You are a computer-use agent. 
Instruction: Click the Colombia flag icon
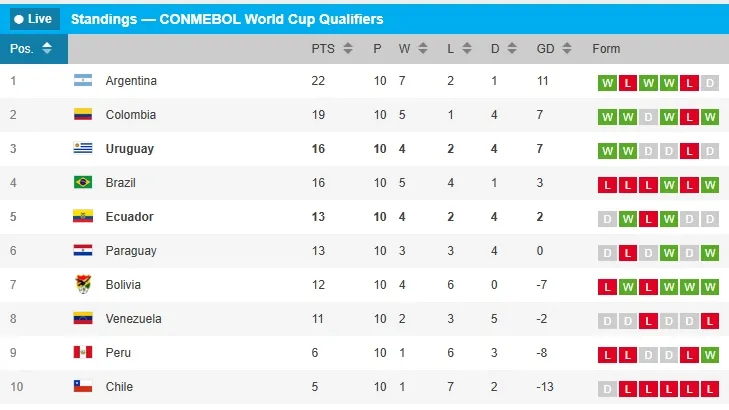[83, 115]
